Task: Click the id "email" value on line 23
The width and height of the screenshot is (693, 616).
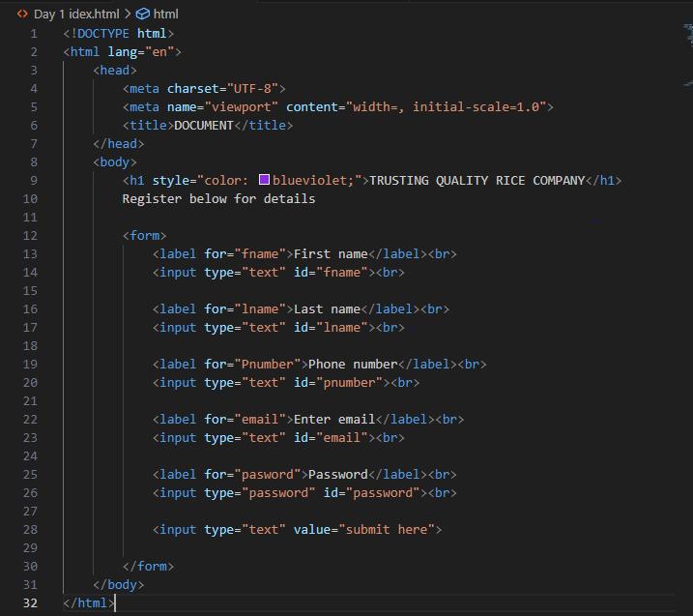Action: (342, 437)
